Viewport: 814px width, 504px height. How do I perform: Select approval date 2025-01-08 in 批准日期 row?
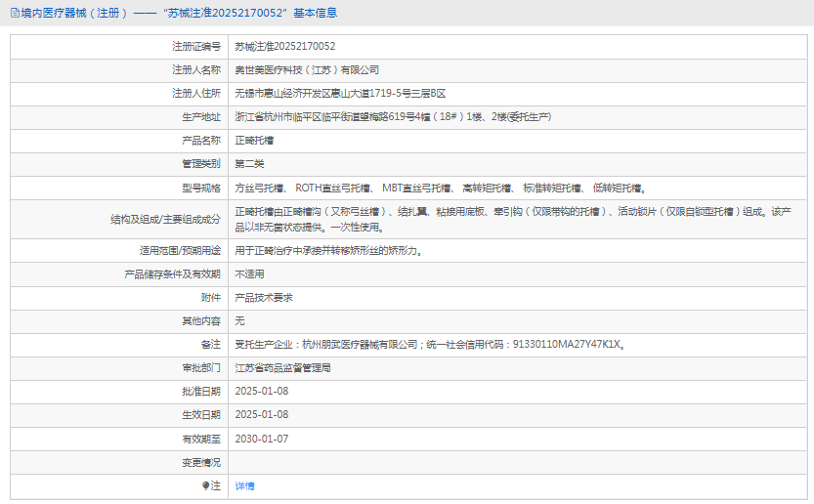click(262, 392)
